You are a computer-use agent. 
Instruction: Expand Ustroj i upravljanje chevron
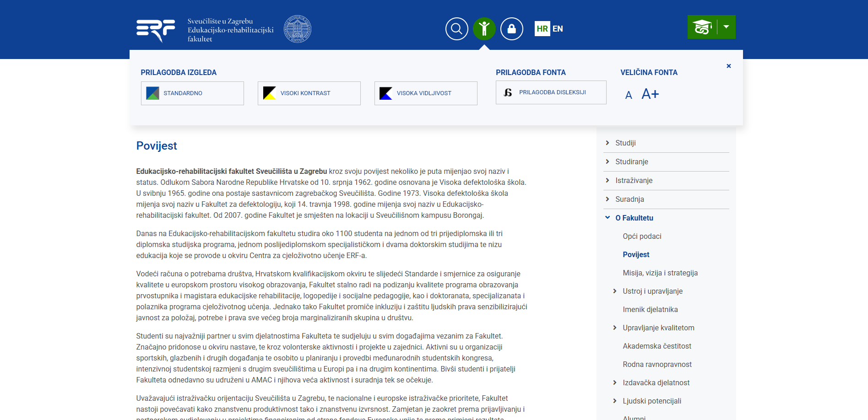point(615,291)
